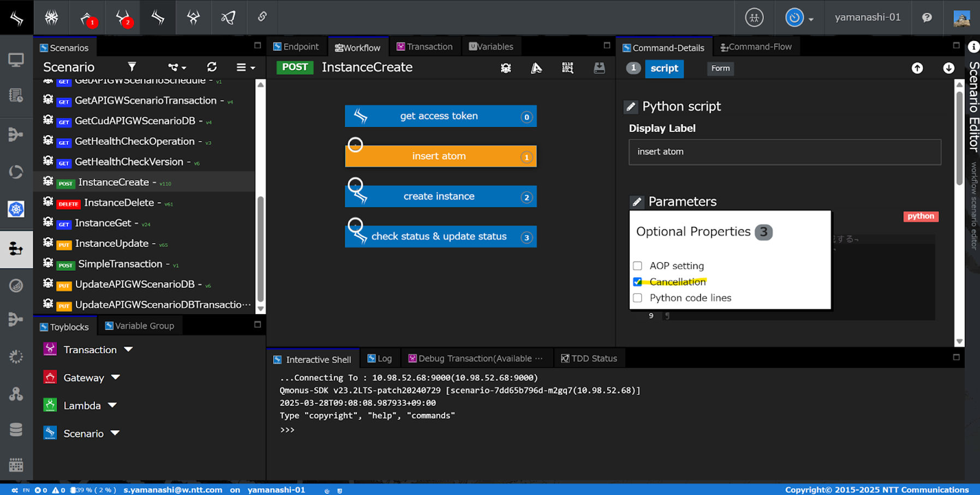Enable the AOP setting checkbox

click(x=637, y=266)
